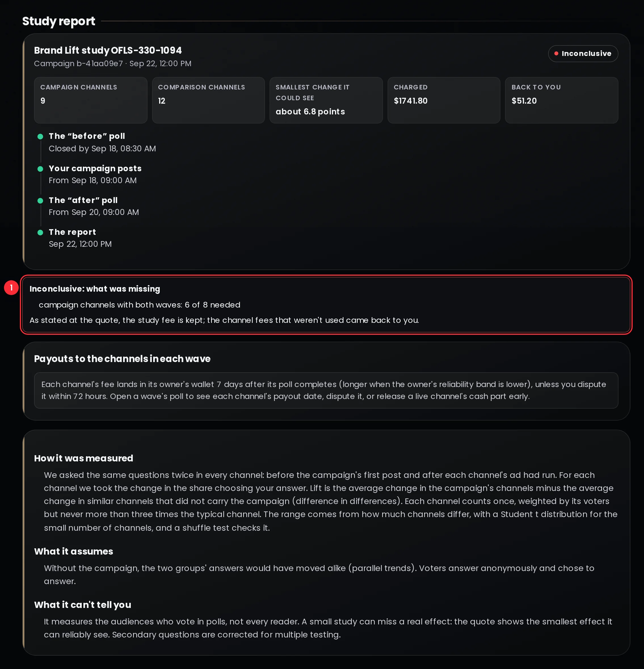The image size is (644, 669).
Task: Click the Inconclusive status badge
Action: coord(583,54)
